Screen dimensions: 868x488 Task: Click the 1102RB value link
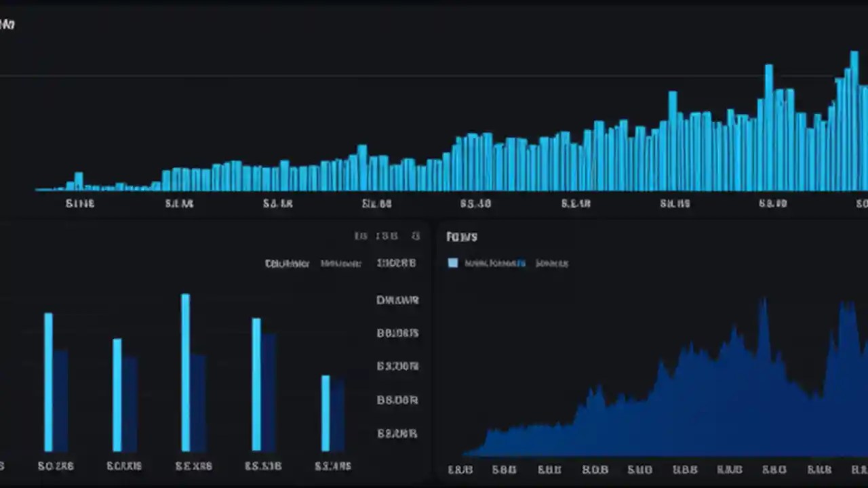[x=396, y=264]
